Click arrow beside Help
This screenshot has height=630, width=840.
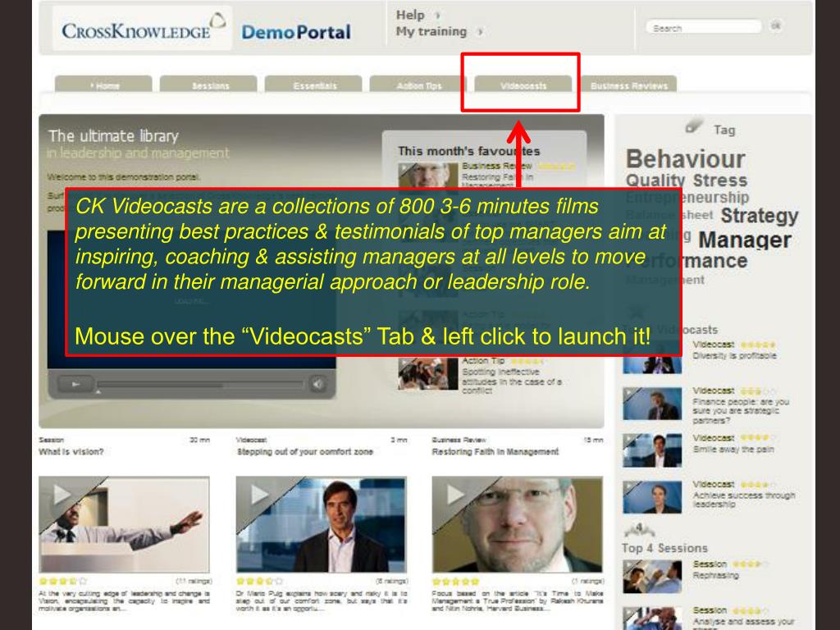438,15
